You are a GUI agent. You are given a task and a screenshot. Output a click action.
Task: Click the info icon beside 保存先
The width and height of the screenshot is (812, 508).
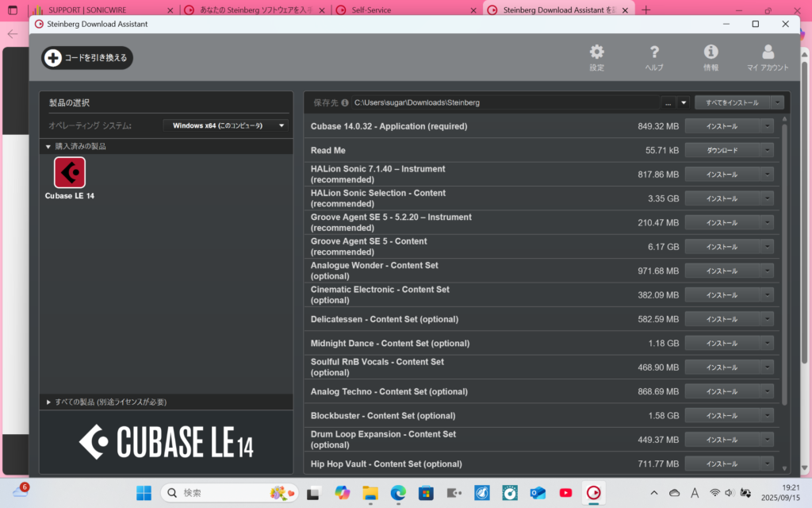pyautogui.click(x=345, y=102)
